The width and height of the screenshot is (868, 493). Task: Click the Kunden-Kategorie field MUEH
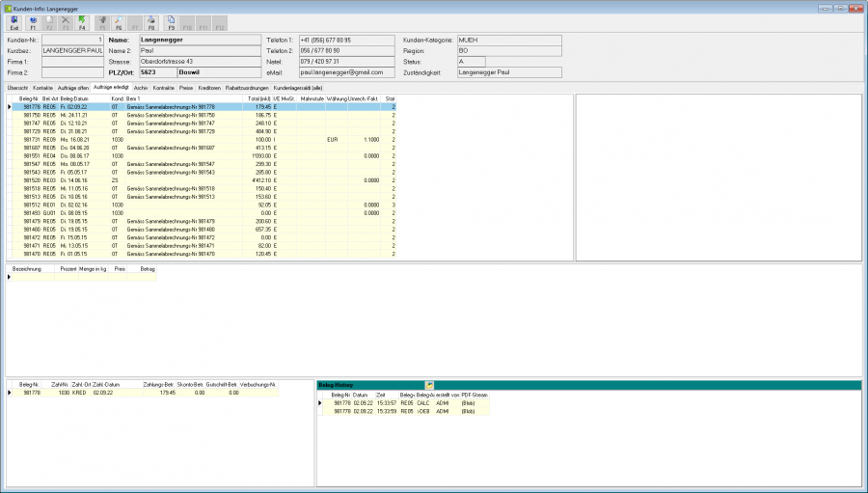[x=509, y=40]
